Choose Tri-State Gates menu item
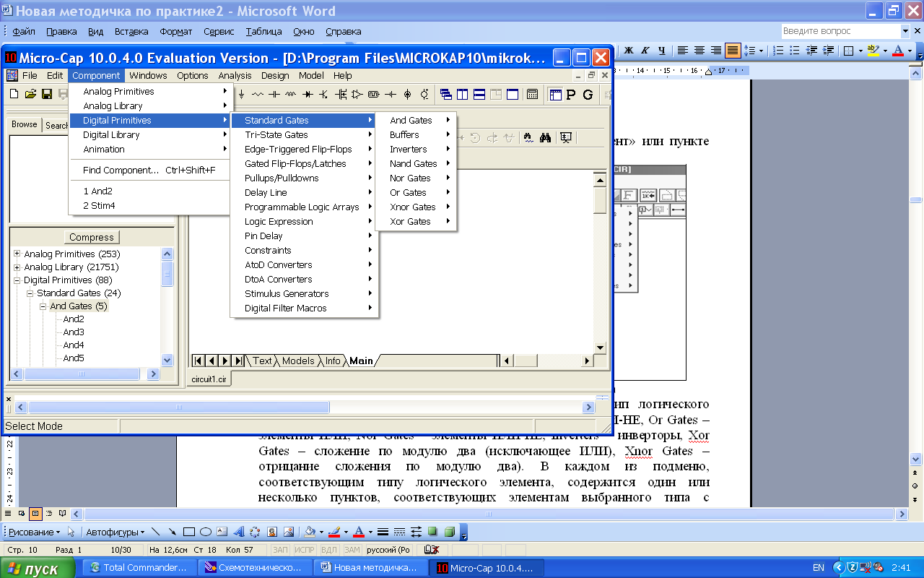This screenshot has width=924, height=578. tap(303, 134)
